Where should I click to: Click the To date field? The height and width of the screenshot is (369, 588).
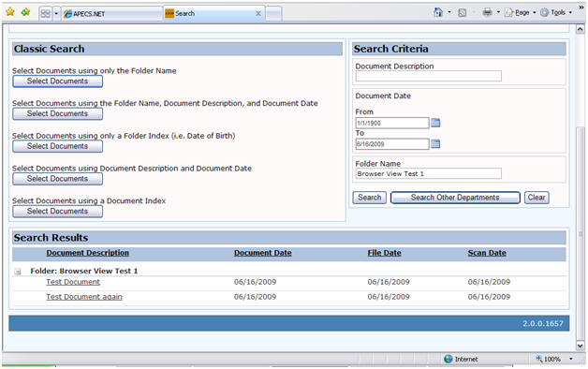(x=392, y=144)
